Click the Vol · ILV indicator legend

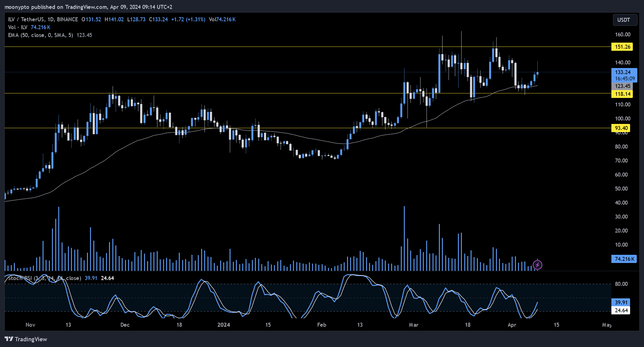pyautogui.click(x=18, y=27)
